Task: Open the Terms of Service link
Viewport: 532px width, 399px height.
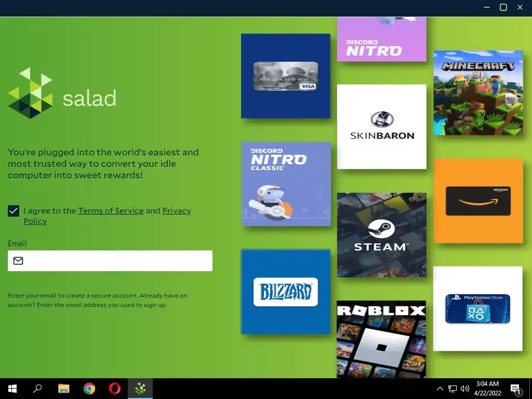Action: point(111,211)
